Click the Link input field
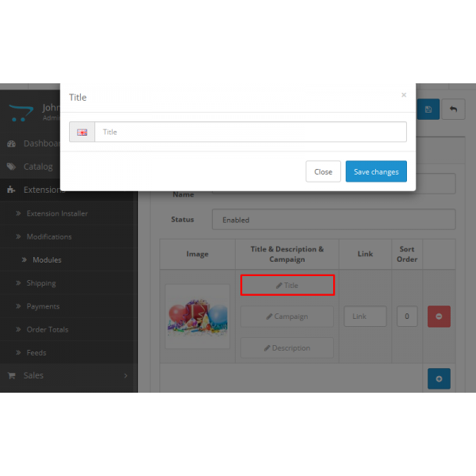 point(365,317)
